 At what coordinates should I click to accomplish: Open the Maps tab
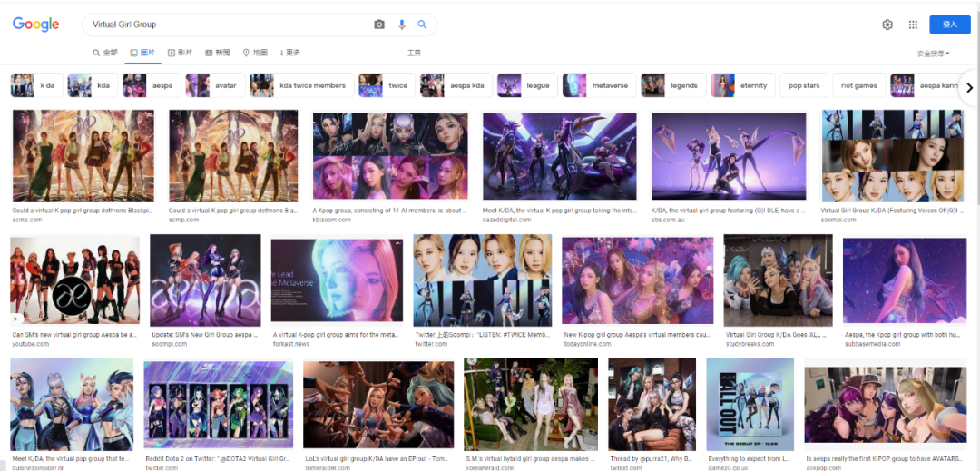click(255, 53)
